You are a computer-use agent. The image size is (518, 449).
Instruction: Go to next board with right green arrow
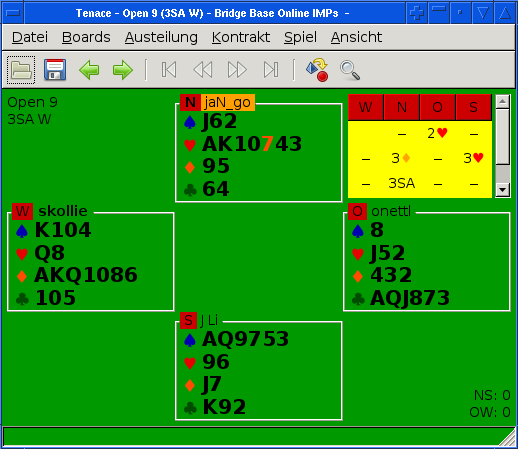pyautogui.click(x=123, y=70)
